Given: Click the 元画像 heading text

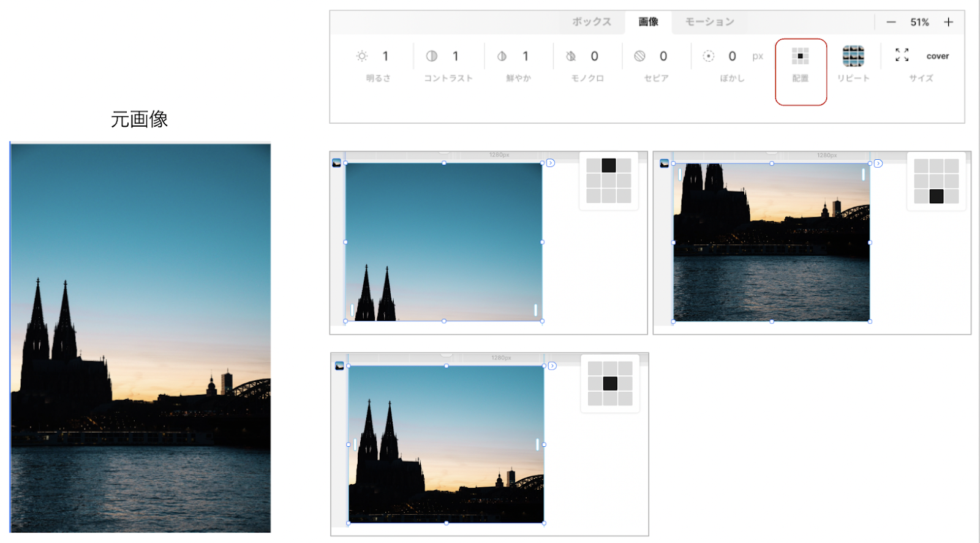Looking at the screenshot, I should coord(139,119).
